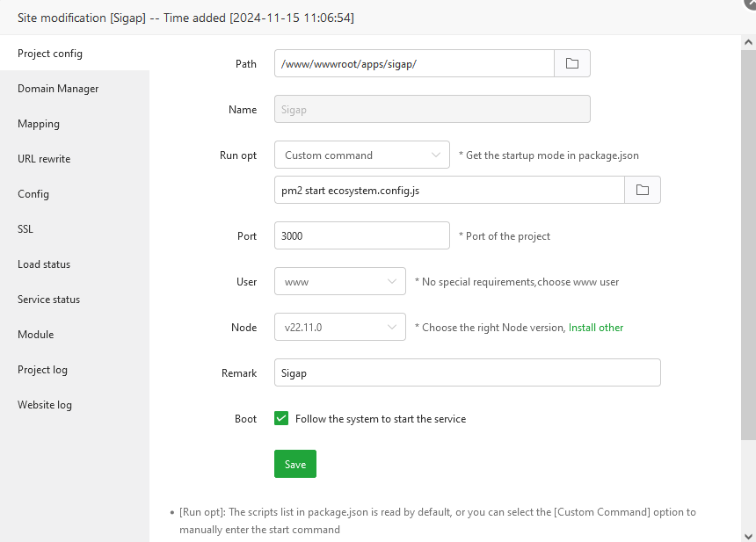Click the green Save button

pos(294,464)
